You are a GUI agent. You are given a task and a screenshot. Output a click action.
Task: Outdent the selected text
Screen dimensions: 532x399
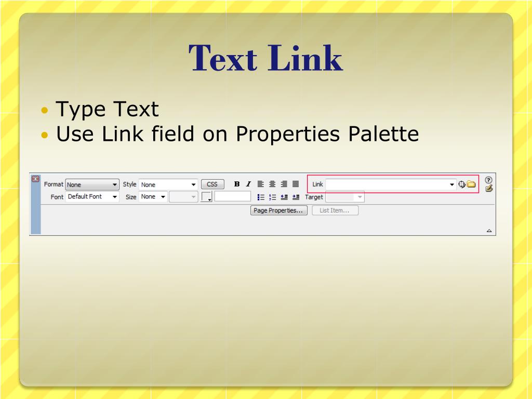click(284, 197)
